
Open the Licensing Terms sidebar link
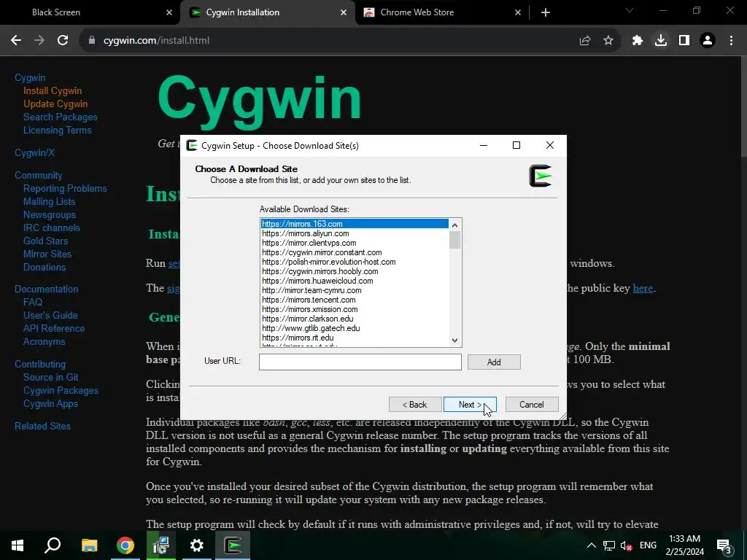coord(57,130)
